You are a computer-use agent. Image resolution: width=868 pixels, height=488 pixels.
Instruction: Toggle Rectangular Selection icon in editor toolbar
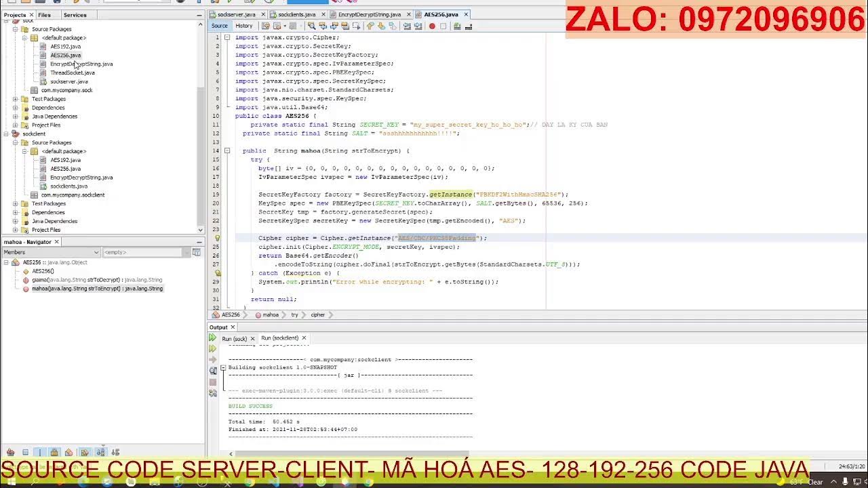[x=356, y=26]
